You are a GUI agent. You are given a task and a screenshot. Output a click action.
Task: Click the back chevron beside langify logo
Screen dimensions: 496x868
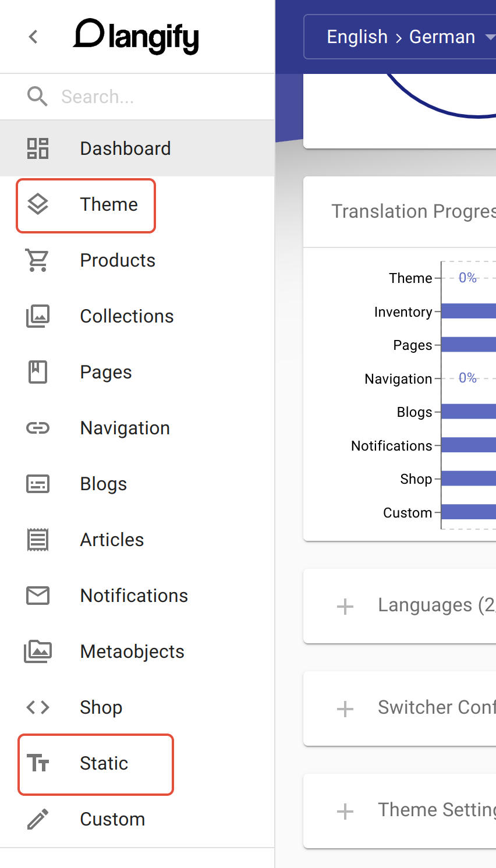(x=33, y=37)
